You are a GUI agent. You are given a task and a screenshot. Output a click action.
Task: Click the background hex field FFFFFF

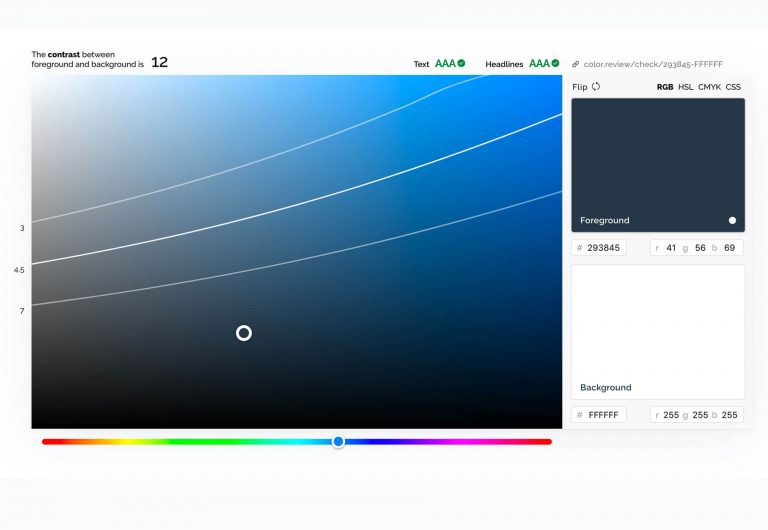point(603,415)
